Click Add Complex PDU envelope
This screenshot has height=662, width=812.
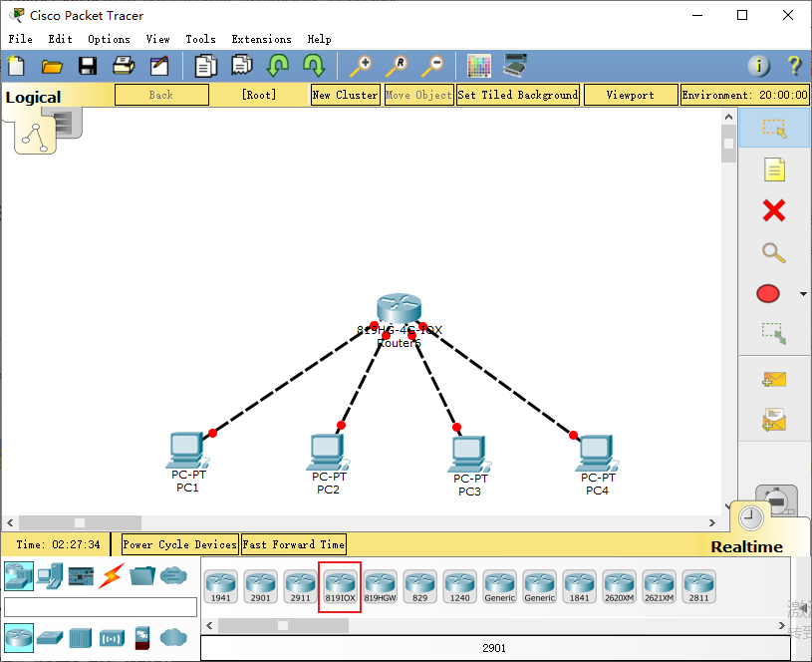(774, 420)
